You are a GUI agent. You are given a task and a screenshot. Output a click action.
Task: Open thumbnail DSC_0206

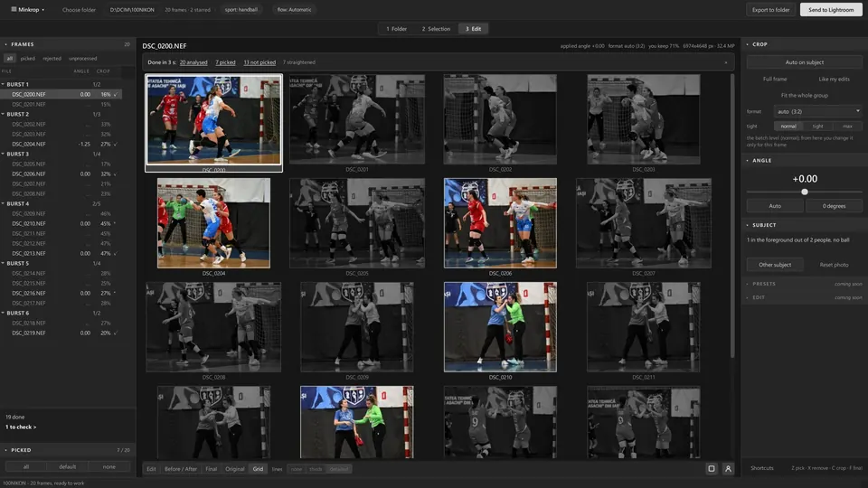[x=500, y=223]
